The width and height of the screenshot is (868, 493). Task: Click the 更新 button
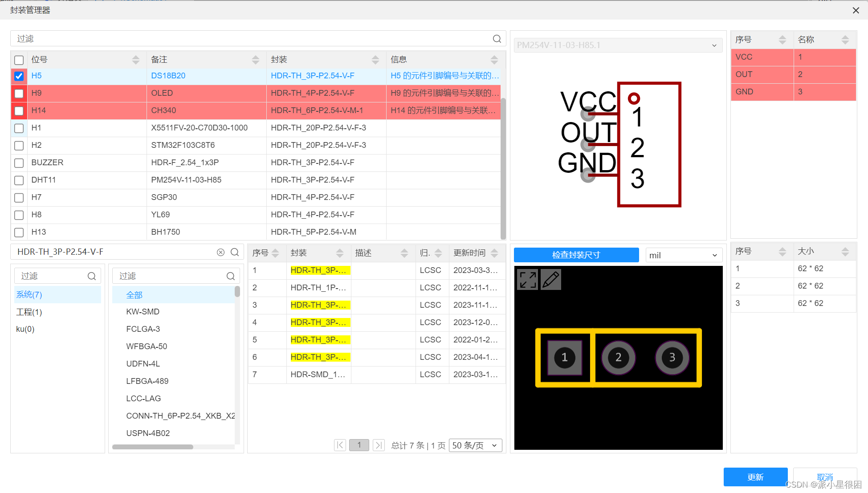click(x=755, y=477)
